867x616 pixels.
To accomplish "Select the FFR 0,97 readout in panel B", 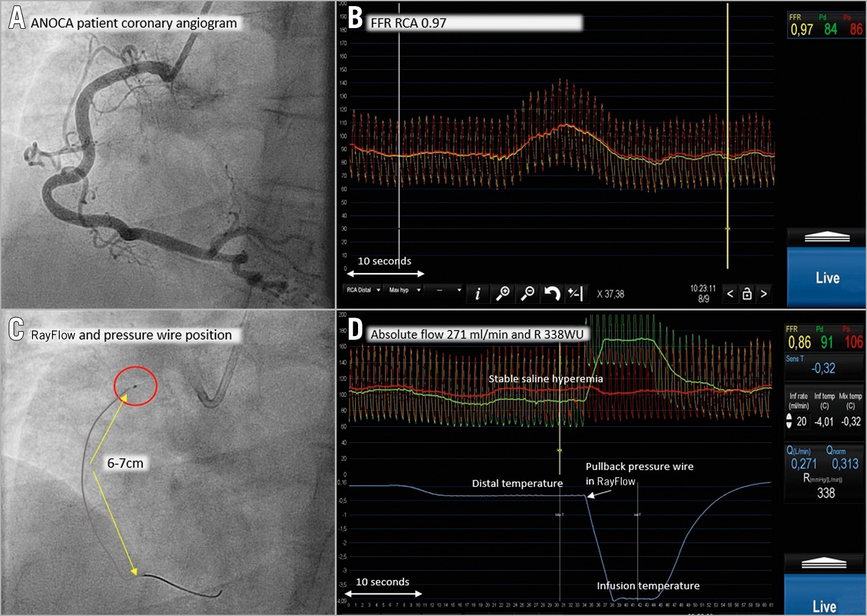I will (802, 29).
